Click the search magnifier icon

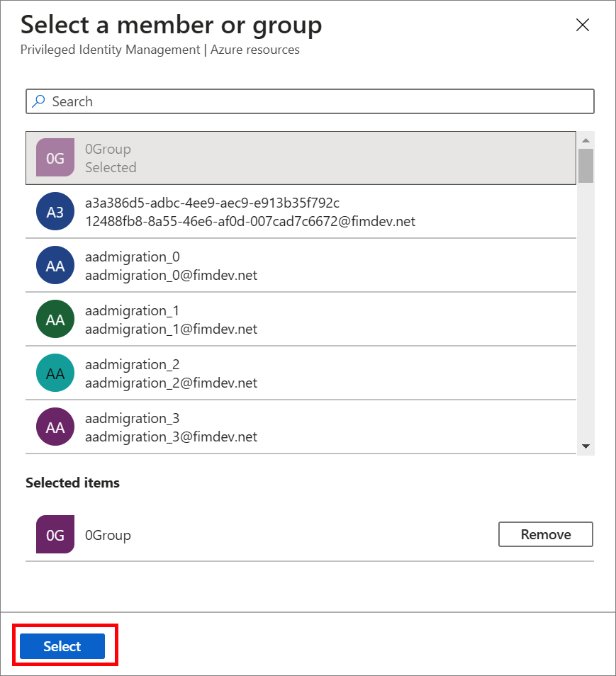tap(38, 101)
